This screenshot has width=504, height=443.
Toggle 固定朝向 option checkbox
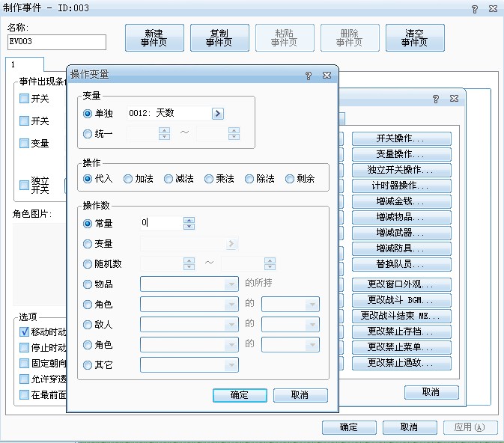[x=24, y=364]
